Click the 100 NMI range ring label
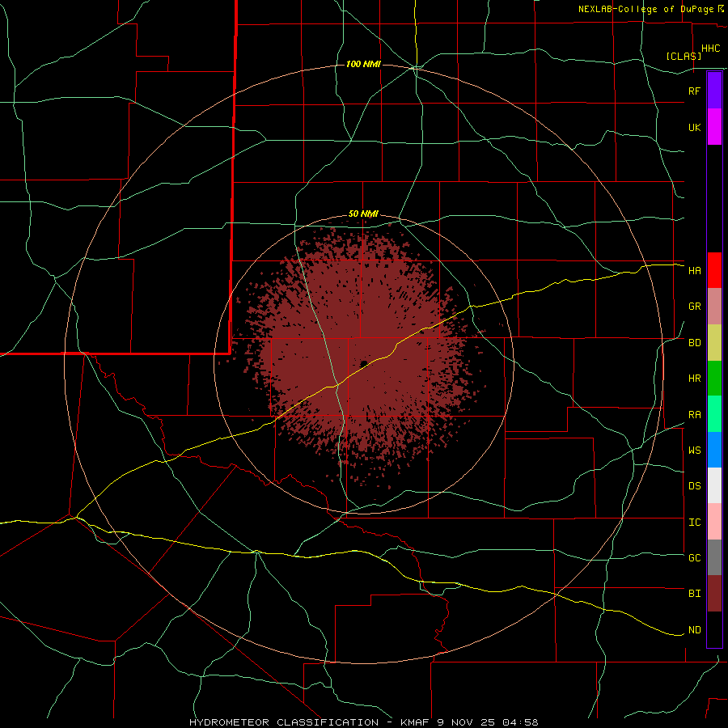Screen dimensions: 728x728 [363, 64]
